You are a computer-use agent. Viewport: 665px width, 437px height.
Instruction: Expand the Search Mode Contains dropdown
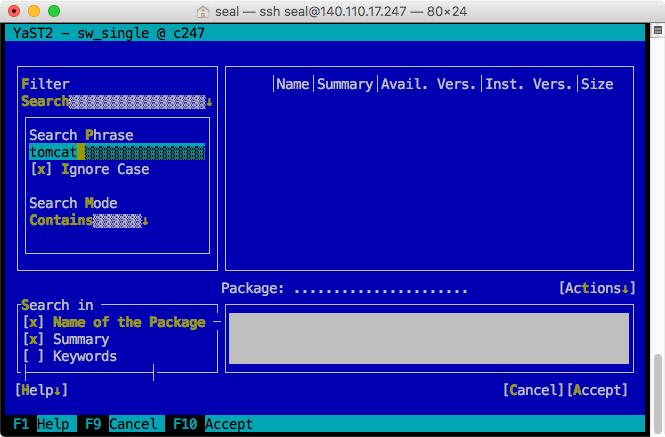point(88,220)
